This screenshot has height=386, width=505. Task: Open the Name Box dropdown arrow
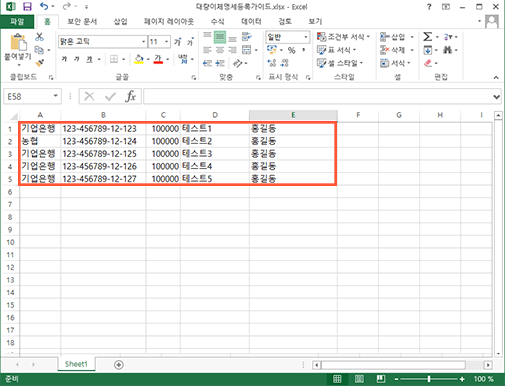[x=56, y=96]
